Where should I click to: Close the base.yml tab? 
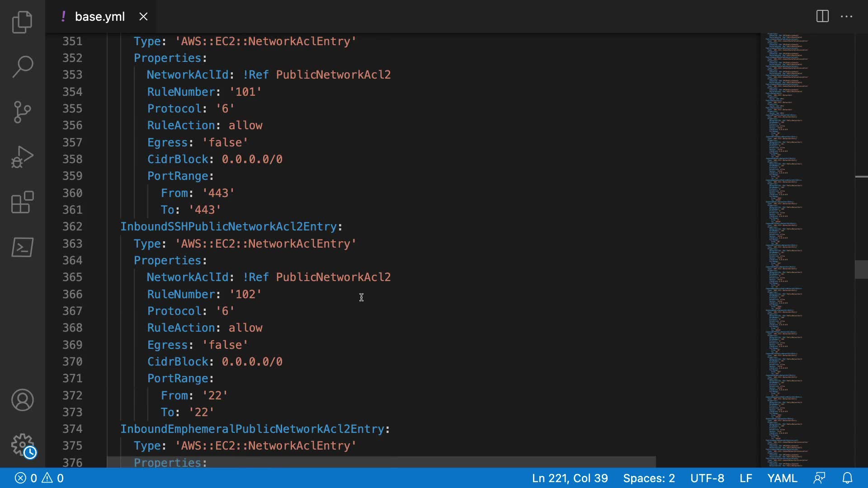click(x=143, y=17)
